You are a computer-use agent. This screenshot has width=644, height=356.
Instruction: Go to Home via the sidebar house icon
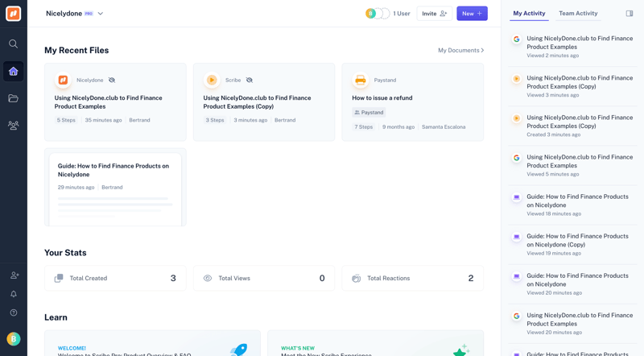[x=13, y=71]
